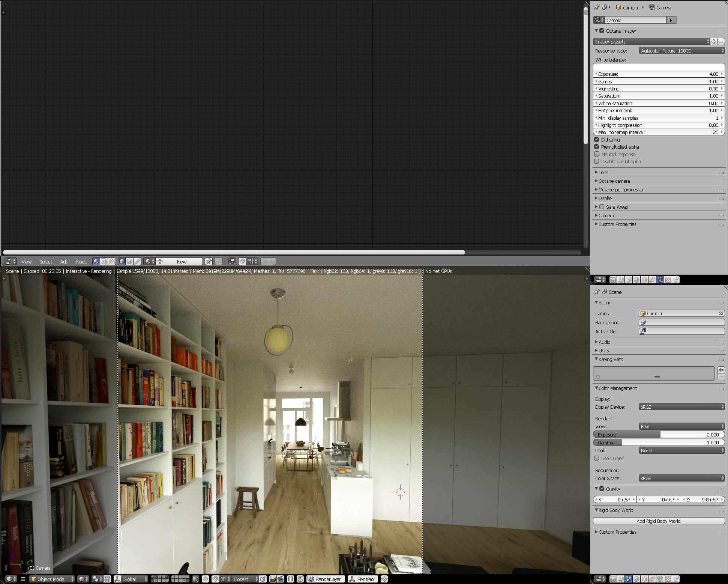Select texture nodes icon in node header
The image size is (728, 584).
click(x=112, y=262)
